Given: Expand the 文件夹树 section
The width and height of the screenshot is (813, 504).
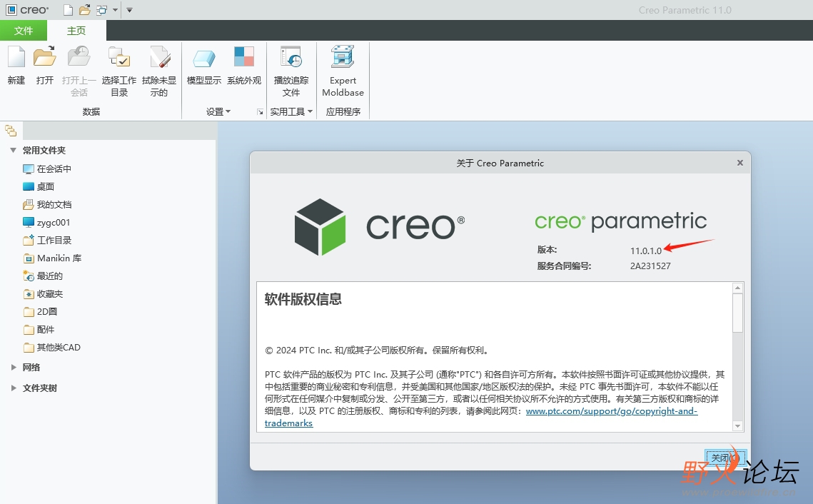Looking at the screenshot, I should click(x=14, y=388).
